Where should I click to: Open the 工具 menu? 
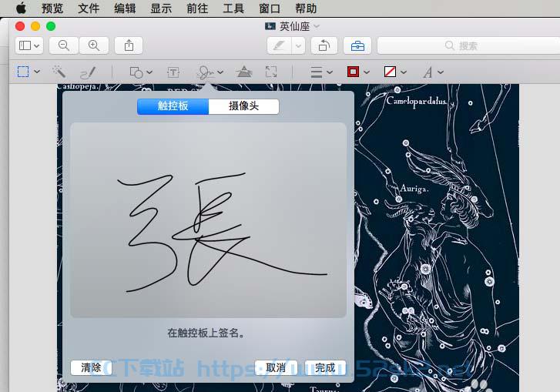[233, 8]
